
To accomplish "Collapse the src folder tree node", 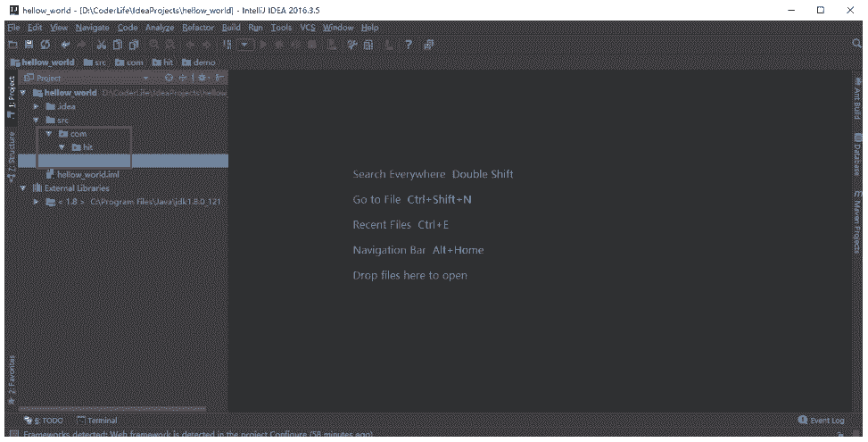I will click(37, 120).
